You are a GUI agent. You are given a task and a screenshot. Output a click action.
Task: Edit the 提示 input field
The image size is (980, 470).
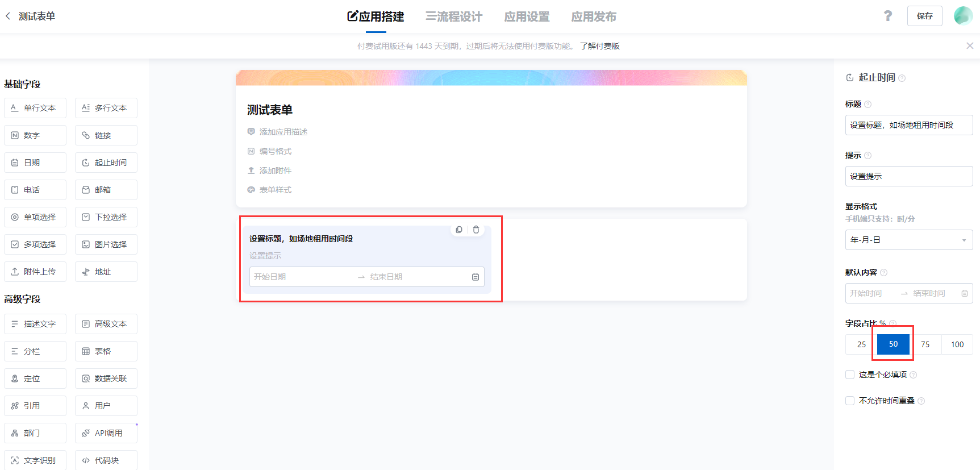click(x=909, y=176)
